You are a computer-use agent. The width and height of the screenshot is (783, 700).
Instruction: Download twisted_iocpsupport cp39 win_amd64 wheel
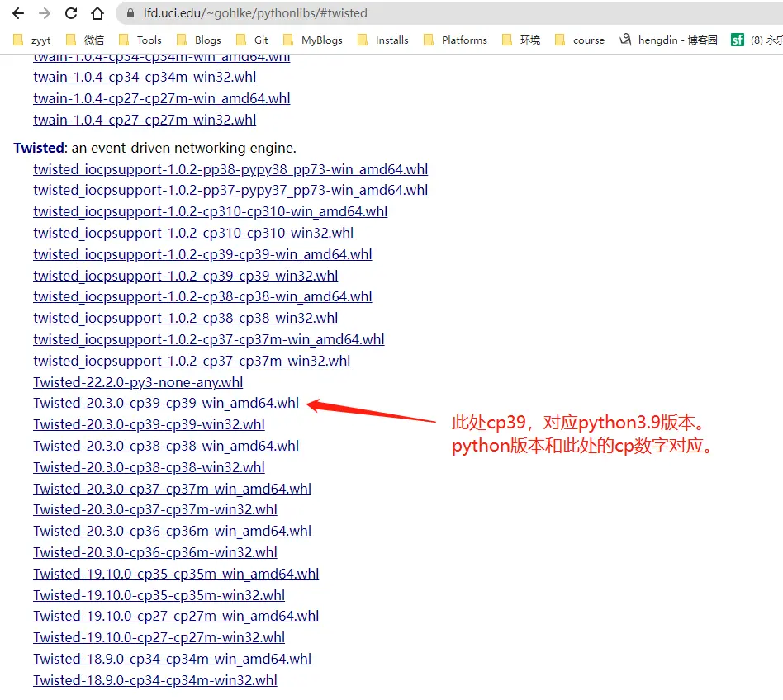(x=202, y=254)
